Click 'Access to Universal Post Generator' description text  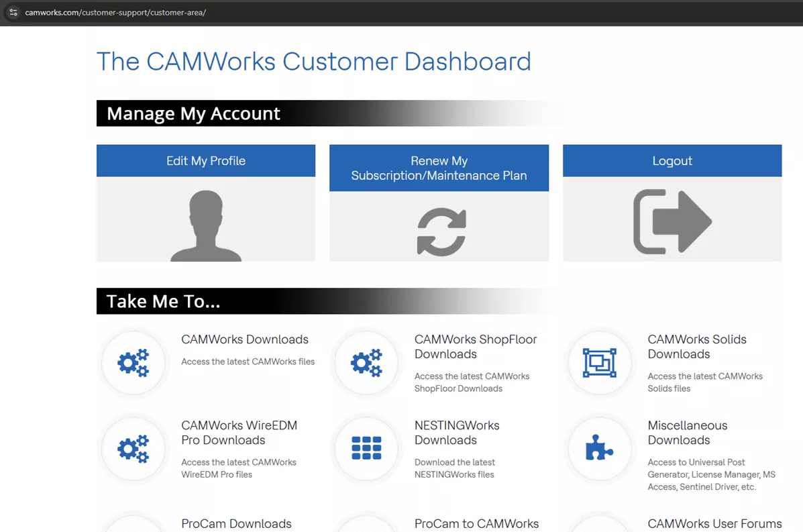711,475
